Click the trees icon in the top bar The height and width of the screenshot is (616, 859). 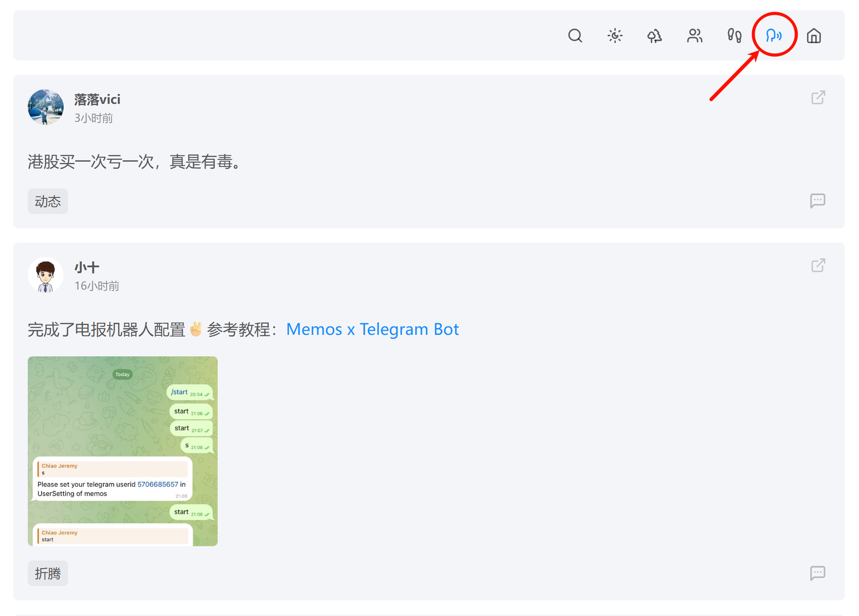(655, 35)
